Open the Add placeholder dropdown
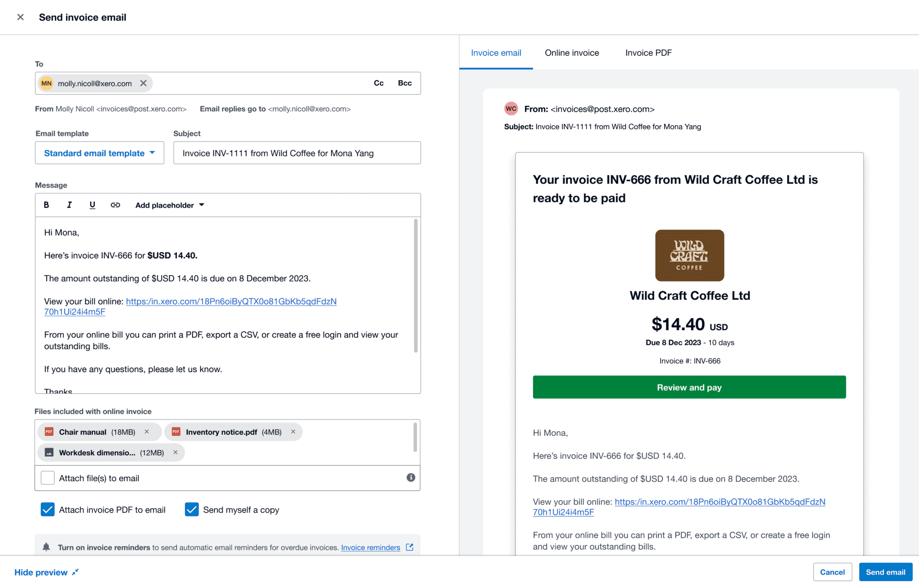The image size is (919, 588). 169,205
